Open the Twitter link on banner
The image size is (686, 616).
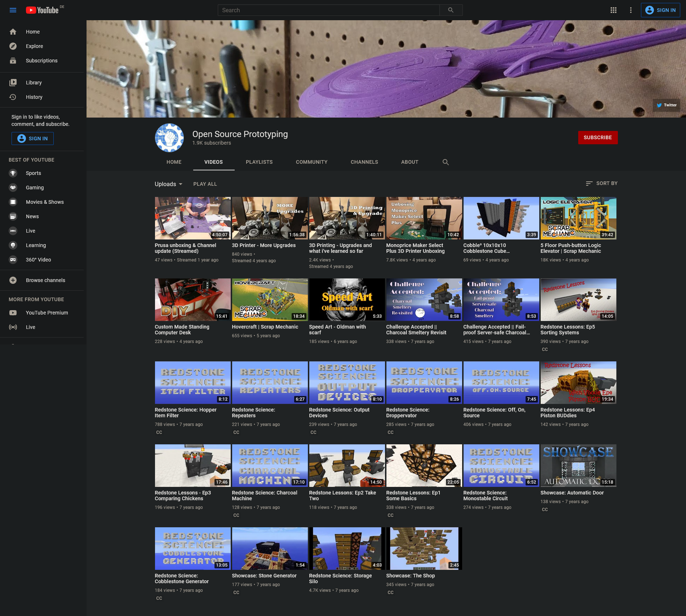[667, 105]
